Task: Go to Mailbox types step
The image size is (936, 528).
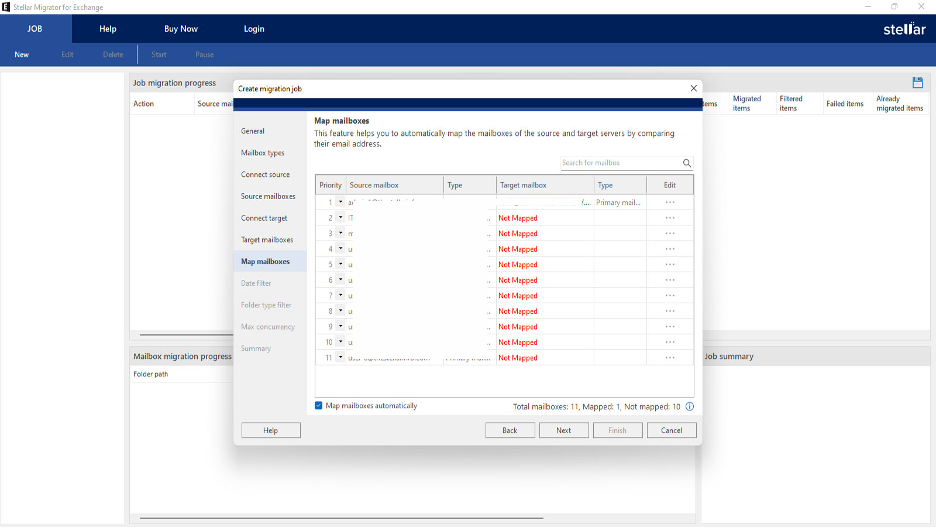Action: (263, 153)
